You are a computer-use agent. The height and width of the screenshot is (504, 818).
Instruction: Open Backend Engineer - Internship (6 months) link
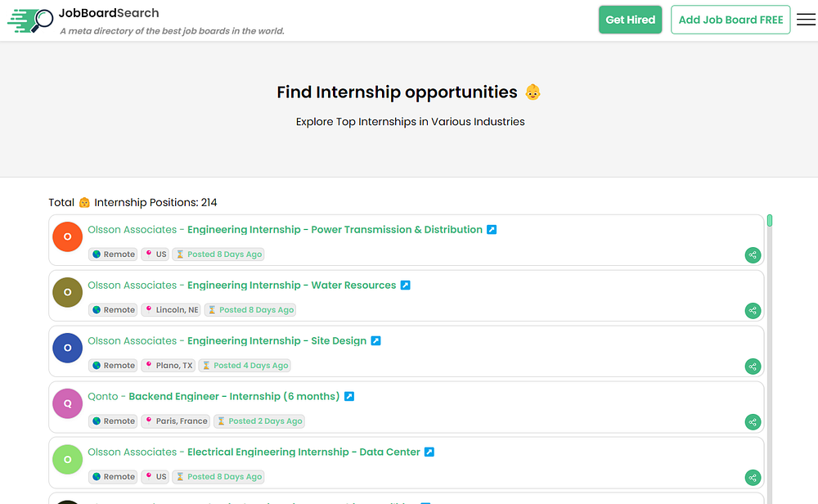pos(234,397)
